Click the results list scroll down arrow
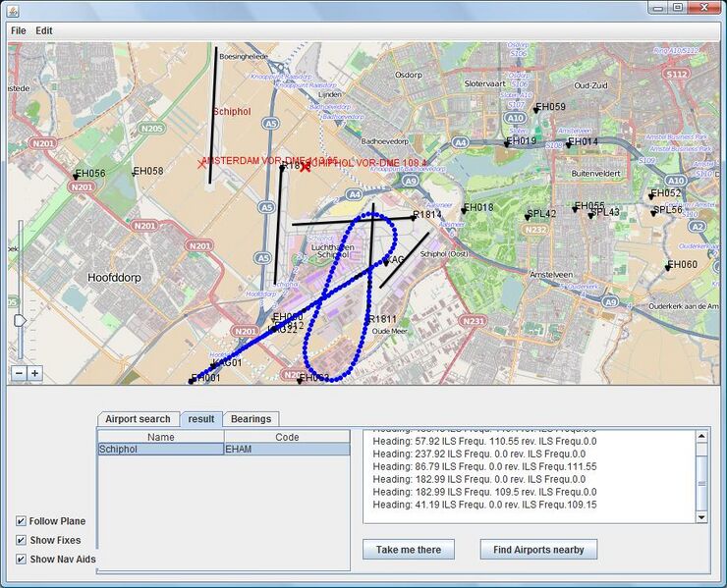This screenshot has width=727, height=588. (x=701, y=517)
